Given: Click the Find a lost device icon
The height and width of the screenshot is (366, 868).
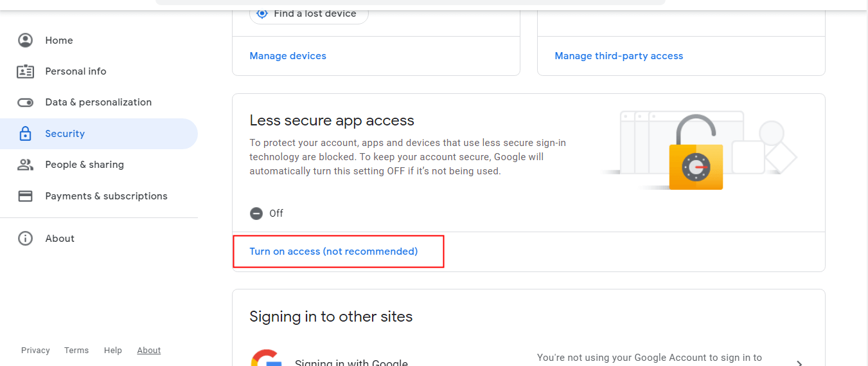Looking at the screenshot, I should pyautogui.click(x=262, y=14).
